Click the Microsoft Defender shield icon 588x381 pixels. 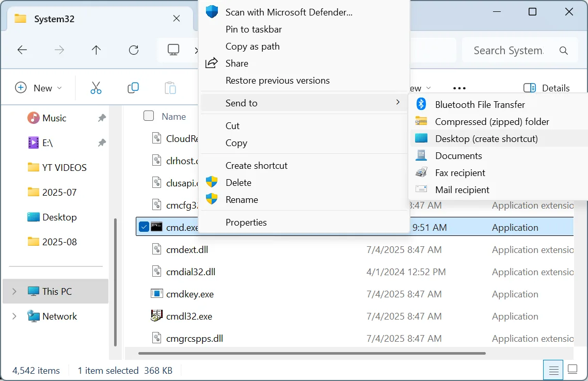tap(212, 12)
